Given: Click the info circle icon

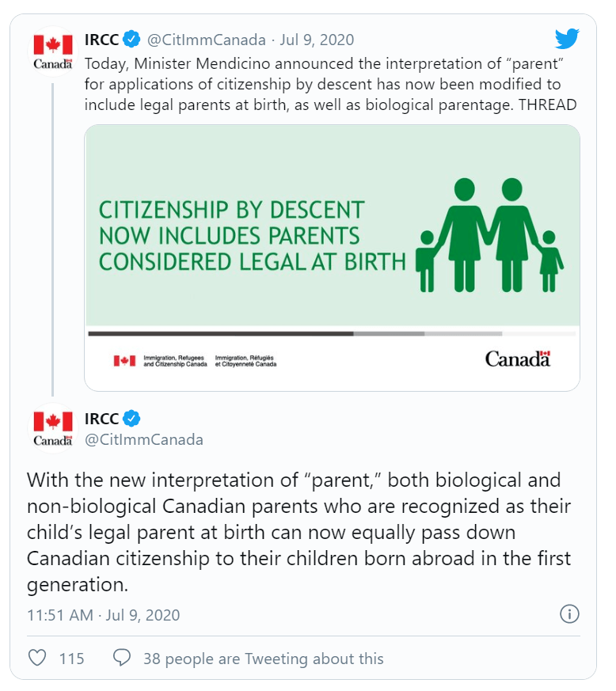Looking at the screenshot, I should tap(569, 614).
